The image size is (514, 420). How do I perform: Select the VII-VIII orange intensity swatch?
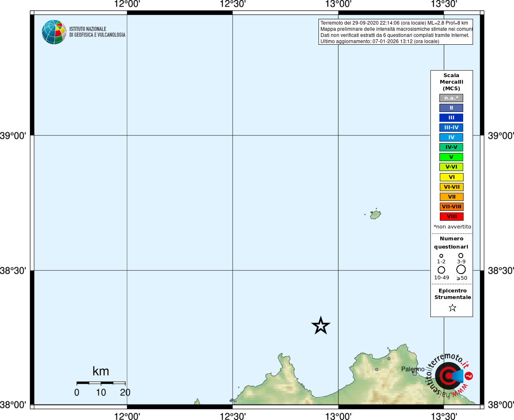(x=451, y=207)
